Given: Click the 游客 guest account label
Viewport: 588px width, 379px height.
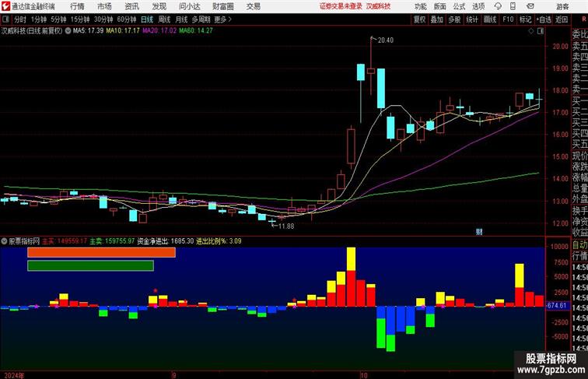Looking at the screenshot, I should click(562, 6).
